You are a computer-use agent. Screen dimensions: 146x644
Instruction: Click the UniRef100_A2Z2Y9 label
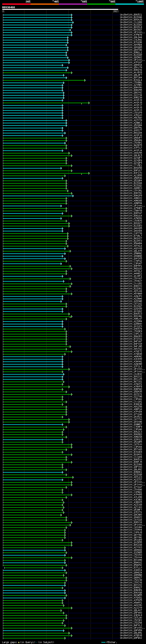tap(131, 607)
